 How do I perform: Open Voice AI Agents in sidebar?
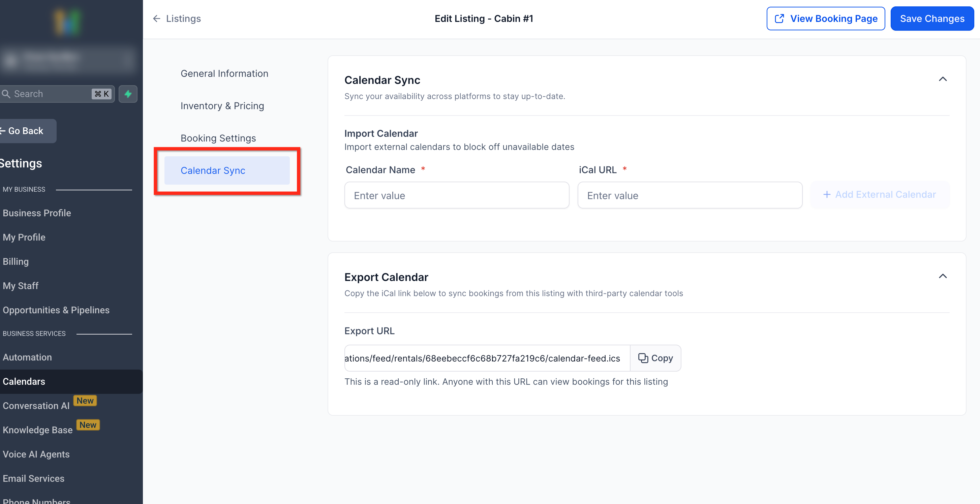click(x=36, y=454)
